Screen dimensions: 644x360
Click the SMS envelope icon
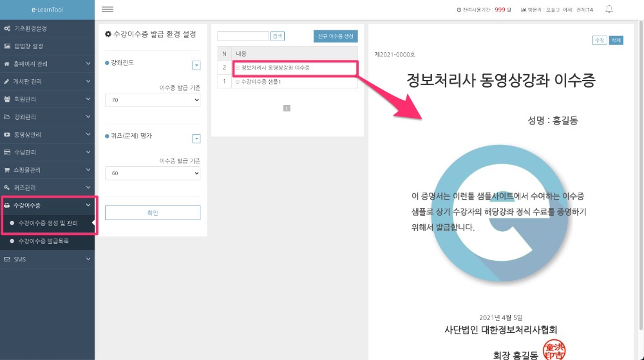click(7, 260)
